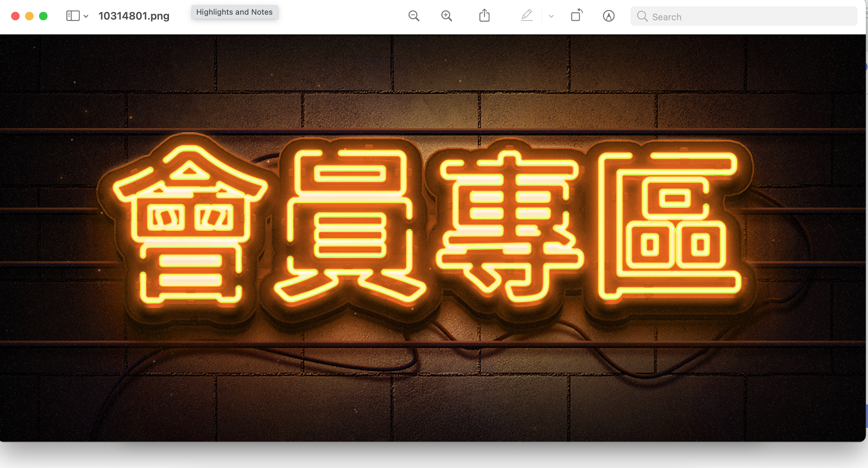Screen dimensions: 868x468
Task: Enter full screen with green button
Action: coord(43,16)
